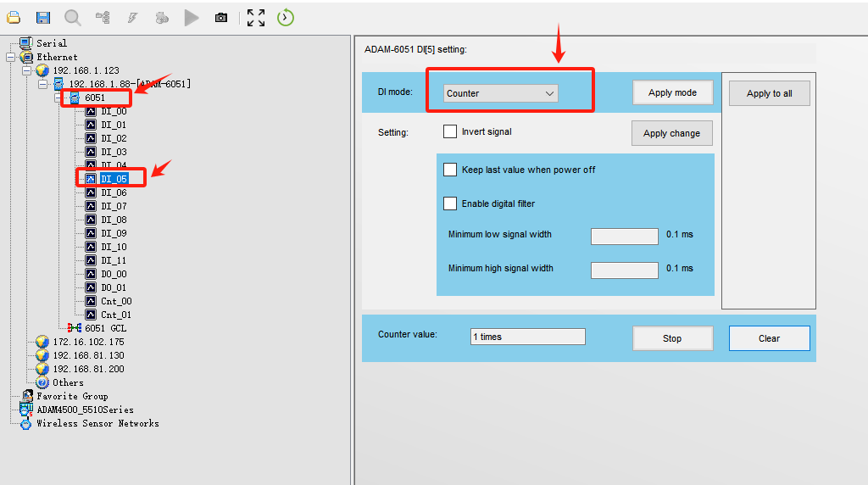868x485 pixels.
Task: Collapse the Ethernet tree node
Action: tap(11, 57)
